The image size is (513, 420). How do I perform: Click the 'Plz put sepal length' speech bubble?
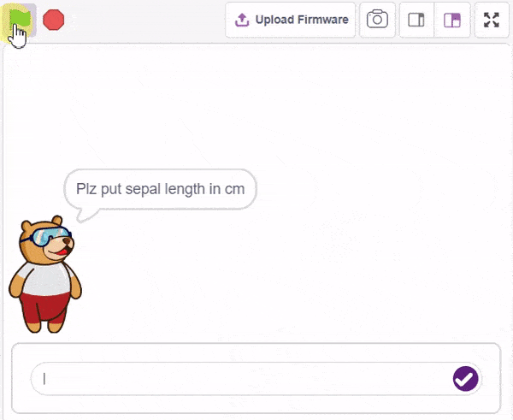[x=160, y=189]
